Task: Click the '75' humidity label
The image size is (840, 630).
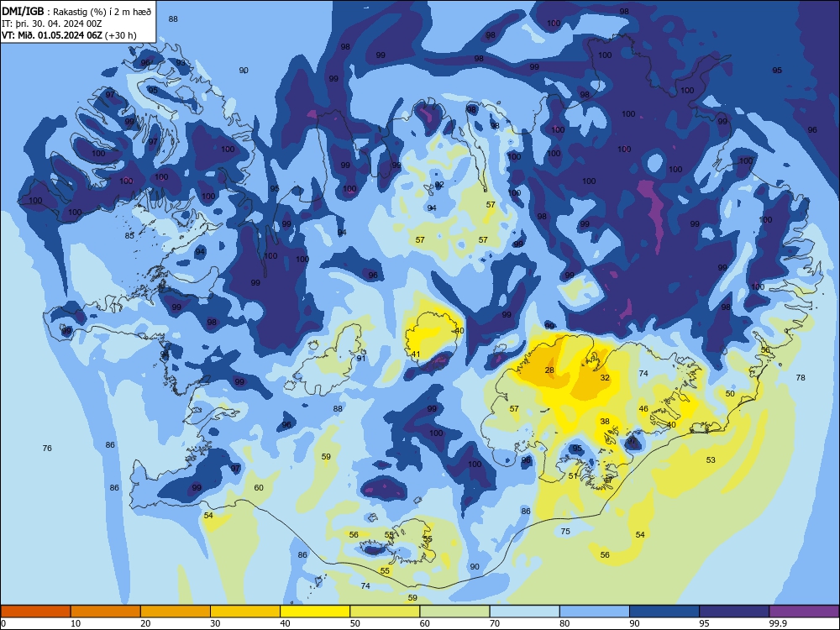Action: [565, 532]
